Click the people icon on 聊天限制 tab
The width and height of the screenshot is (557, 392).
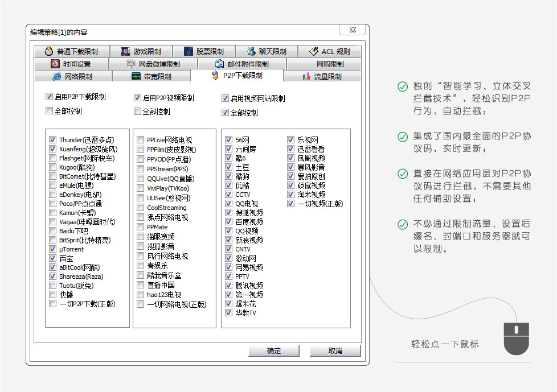click(251, 52)
